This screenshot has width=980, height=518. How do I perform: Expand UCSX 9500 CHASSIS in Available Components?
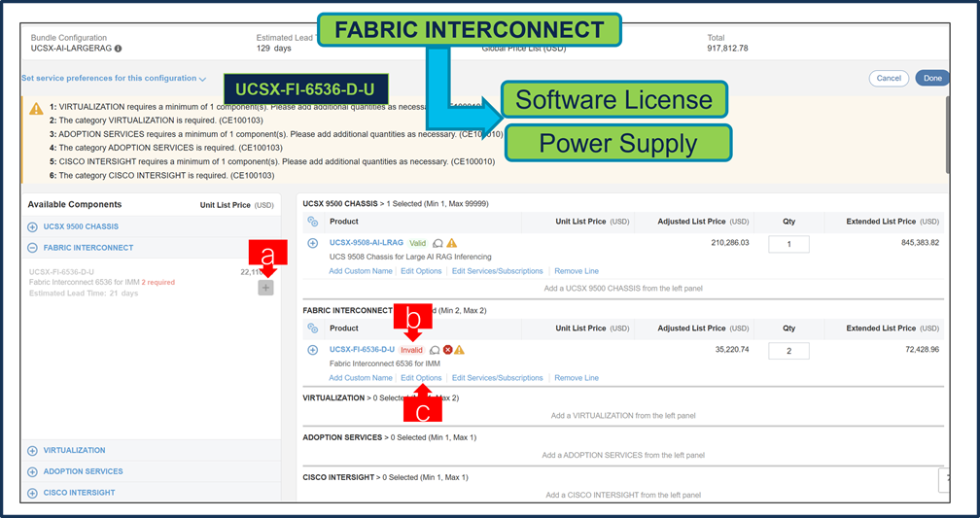point(32,226)
